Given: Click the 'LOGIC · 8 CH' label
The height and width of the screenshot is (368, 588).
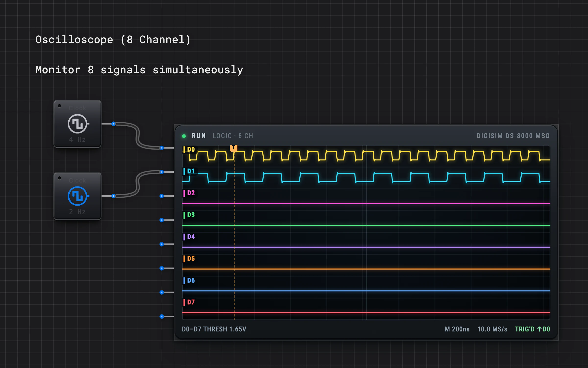Looking at the screenshot, I should (233, 136).
